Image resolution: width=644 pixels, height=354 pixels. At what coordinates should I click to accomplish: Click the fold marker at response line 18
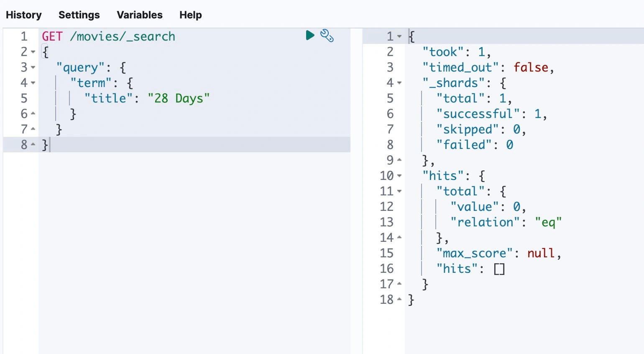(x=399, y=300)
